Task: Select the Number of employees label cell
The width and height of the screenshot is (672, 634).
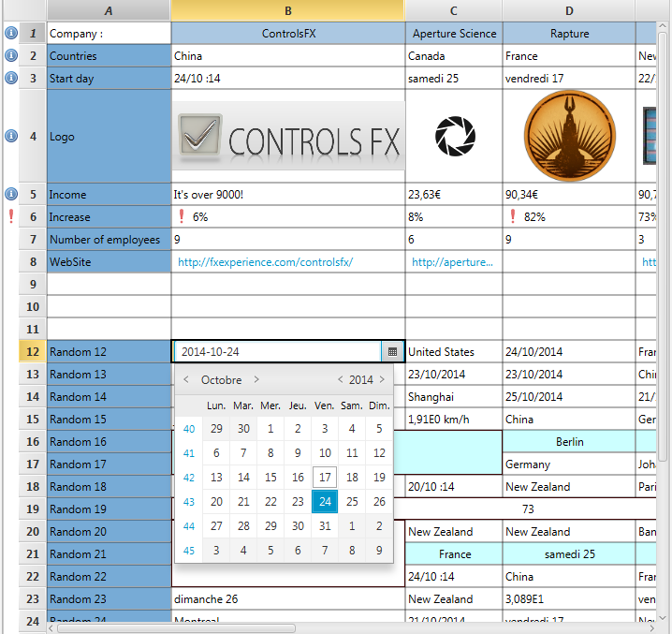Action: (x=109, y=240)
